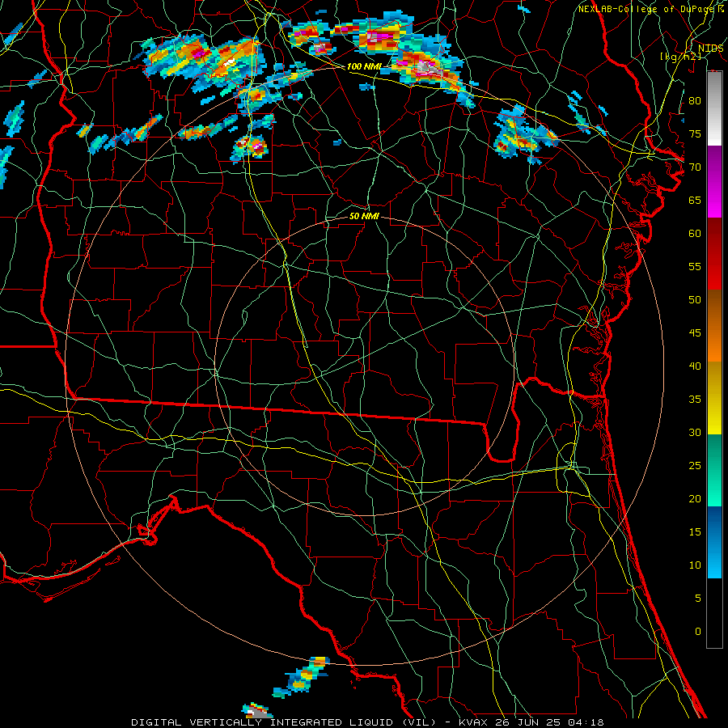The width and height of the screenshot is (728, 728).
Task: Click the scale value 60
Action: tap(695, 234)
